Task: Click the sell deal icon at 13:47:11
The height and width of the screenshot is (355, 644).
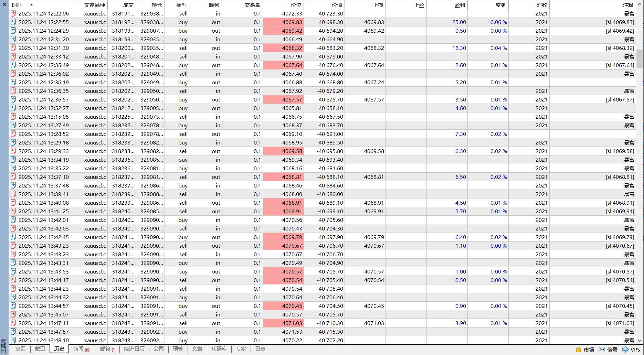Action: click(13, 323)
